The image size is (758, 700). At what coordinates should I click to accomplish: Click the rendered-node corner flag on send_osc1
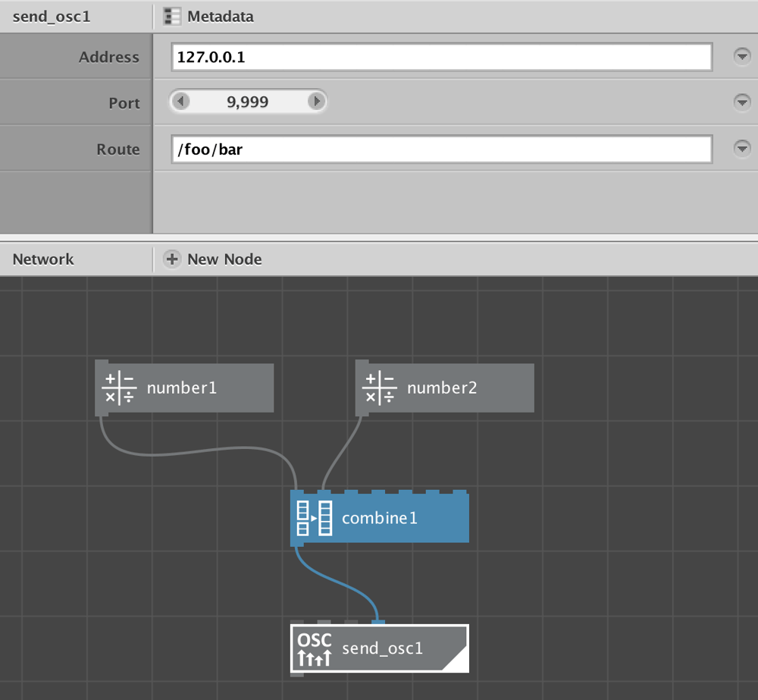point(457,661)
